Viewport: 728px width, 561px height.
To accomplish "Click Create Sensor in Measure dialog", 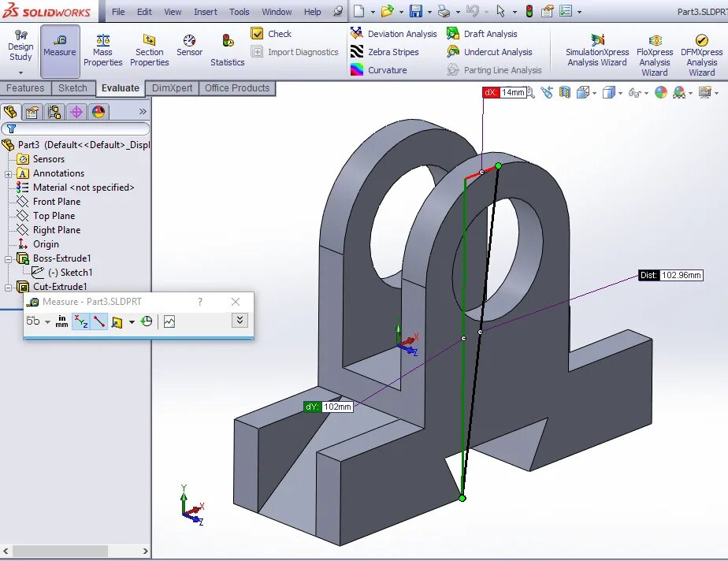I will tap(169, 321).
